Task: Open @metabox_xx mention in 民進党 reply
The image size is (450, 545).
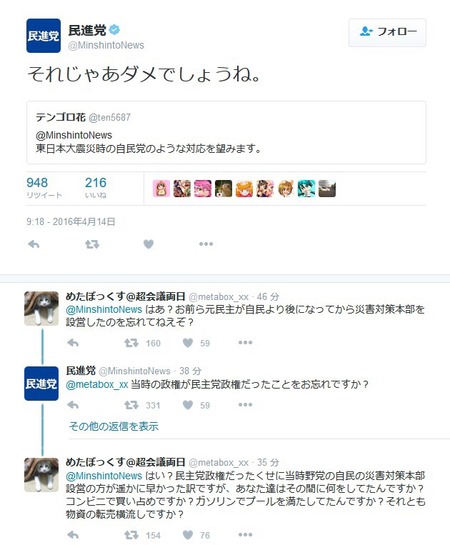Action: tap(97, 385)
